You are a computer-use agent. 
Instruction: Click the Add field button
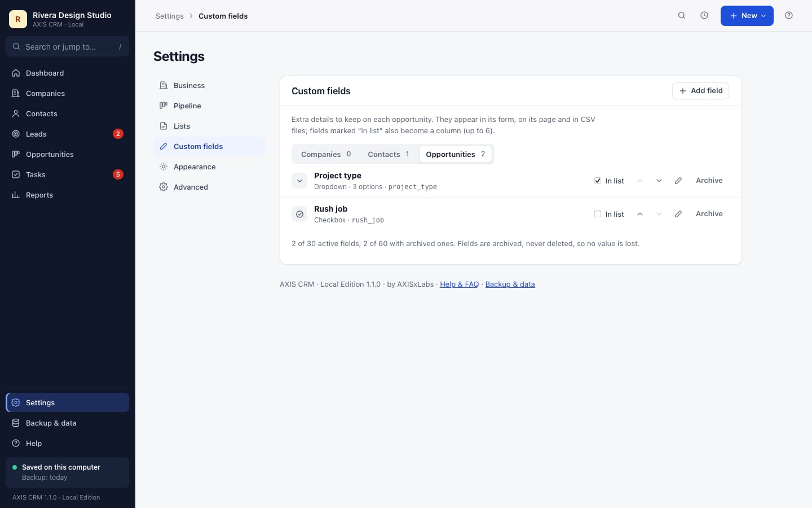(x=700, y=91)
